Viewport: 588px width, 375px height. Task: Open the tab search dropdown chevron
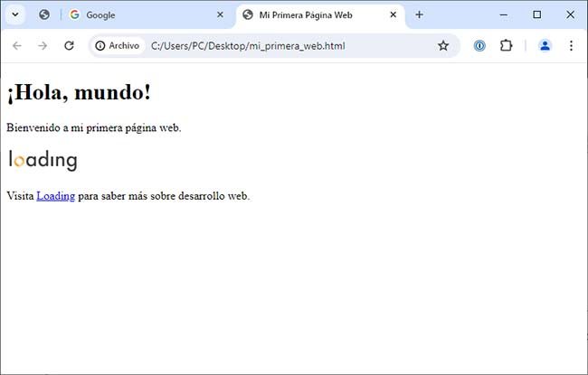[x=15, y=14]
